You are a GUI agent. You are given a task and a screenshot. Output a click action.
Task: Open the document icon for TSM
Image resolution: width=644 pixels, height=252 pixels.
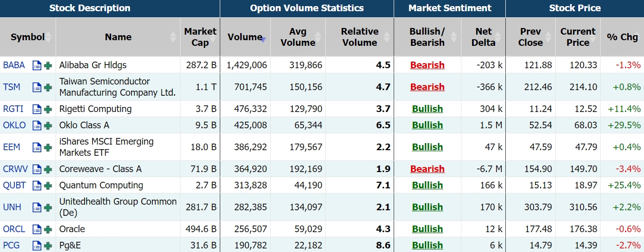pos(37,87)
